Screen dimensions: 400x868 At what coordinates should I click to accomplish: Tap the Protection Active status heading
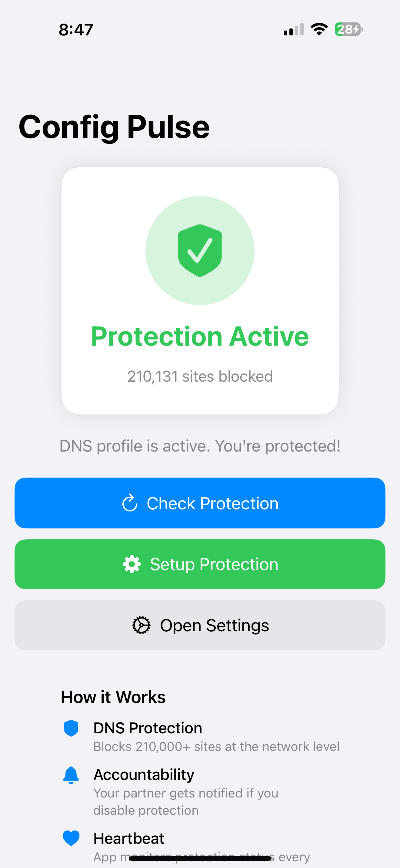tap(200, 336)
